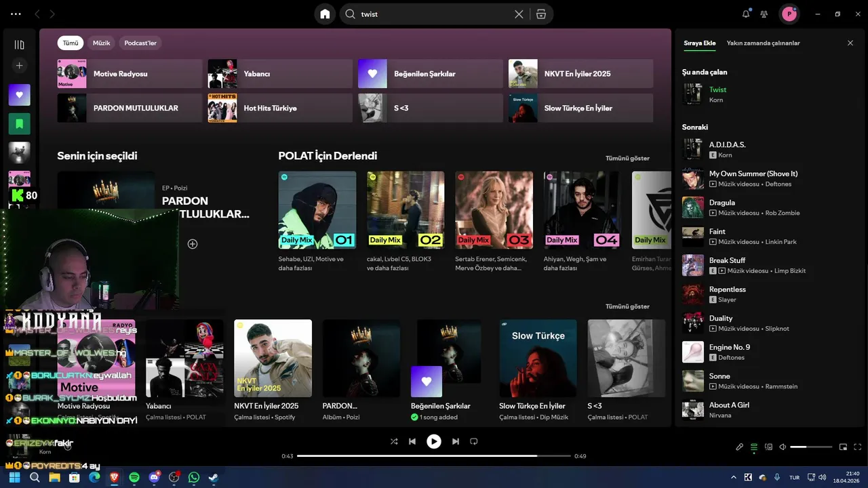Open the three-dots app menu
868x488 pixels.
coord(16,14)
